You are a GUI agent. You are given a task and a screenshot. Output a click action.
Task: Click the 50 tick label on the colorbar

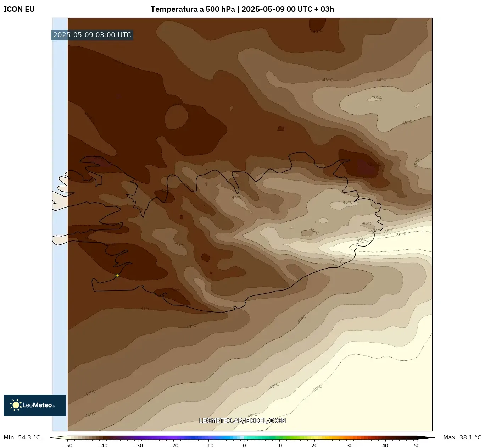point(417,446)
